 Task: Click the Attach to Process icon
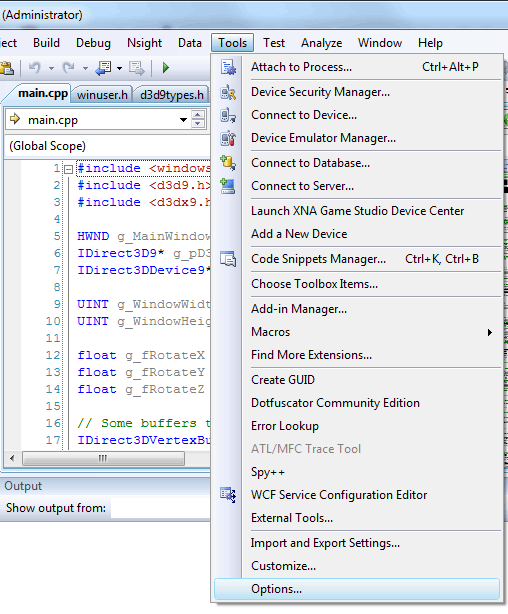tap(228, 67)
